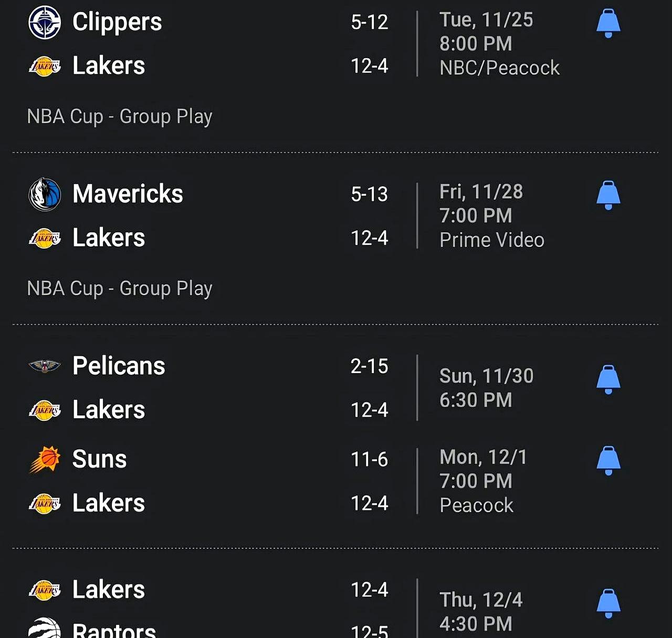672x638 pixels.
Task: Click the Mavericks team logo
Action: click(45, 194)
